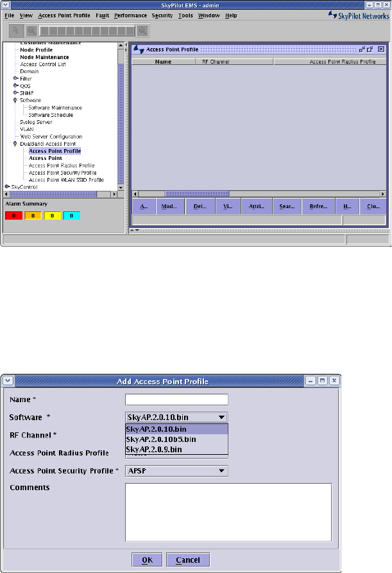
Task: Click the maximize icon in Access Point Profile panel
Action: pyautogui.click(x=370, y=49)
